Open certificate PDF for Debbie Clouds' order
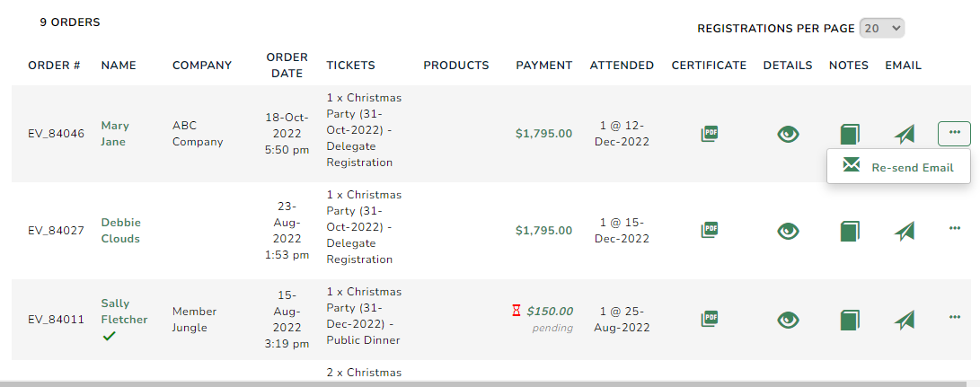 click(x=710, y=230)
